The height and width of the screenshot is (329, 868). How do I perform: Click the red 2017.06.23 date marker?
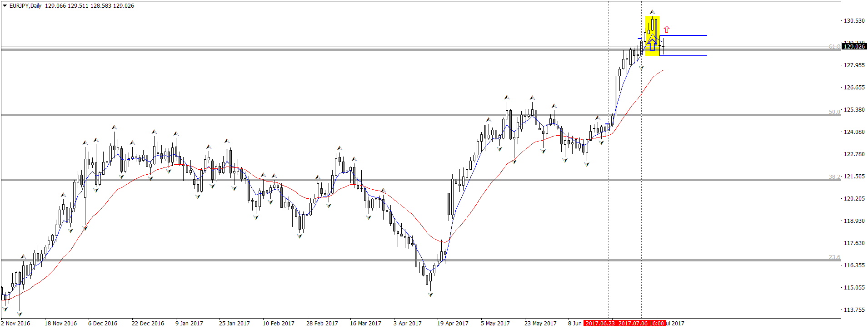(600, 324)
